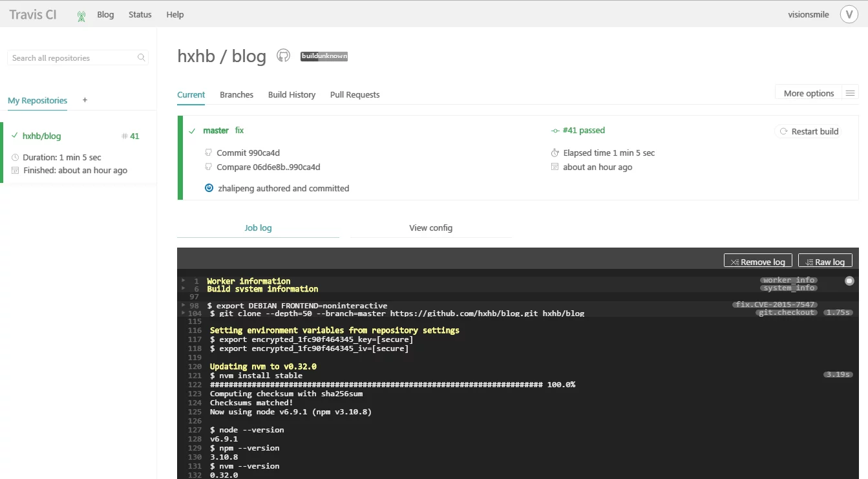Focus the Search all repositories field
This screenshot has height=479, width=868.
[71, 58]
